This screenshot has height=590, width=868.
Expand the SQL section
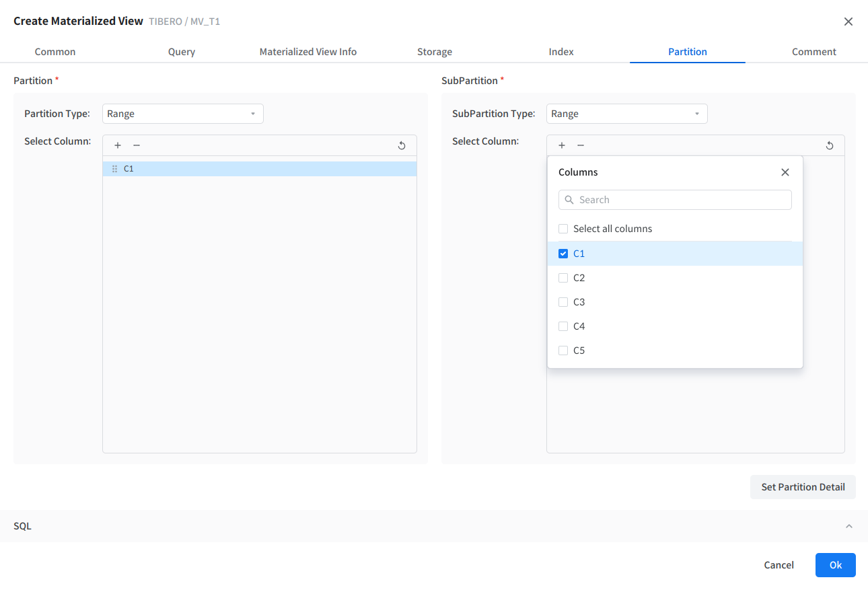[x=848, y=526]
